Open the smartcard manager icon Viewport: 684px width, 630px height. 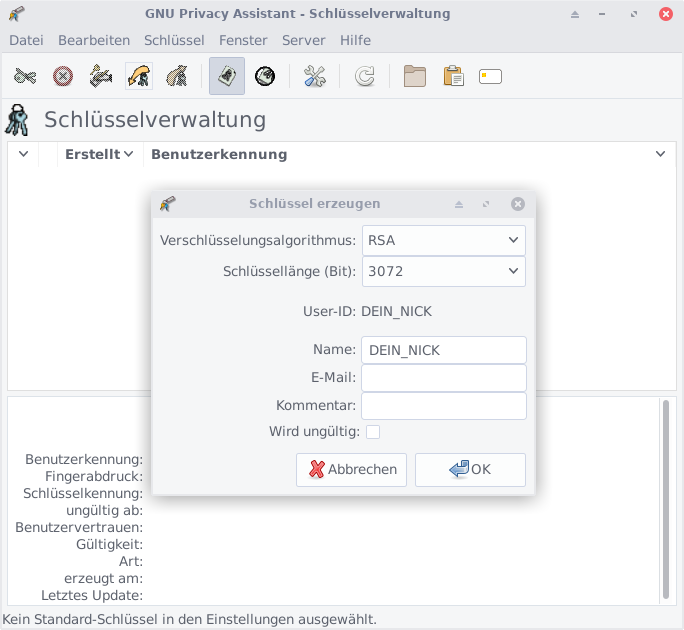490,77
